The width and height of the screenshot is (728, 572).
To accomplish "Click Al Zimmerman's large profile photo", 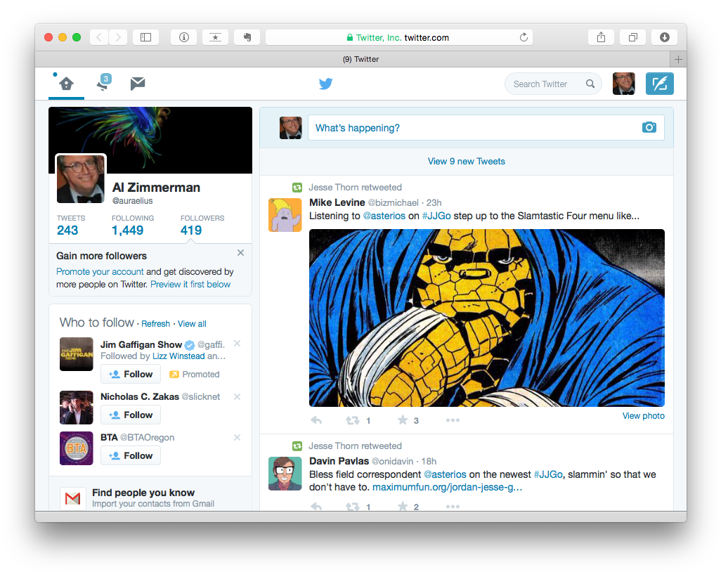I will pyautogui.click(x=81, y=178).
